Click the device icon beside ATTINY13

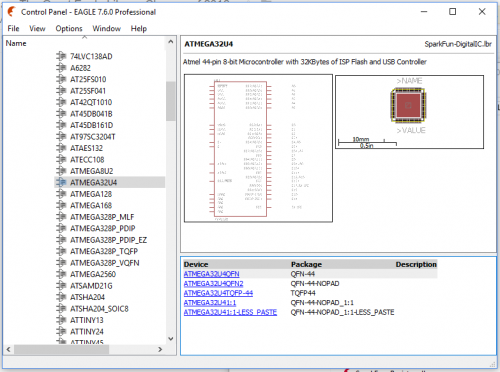[61, 320]
